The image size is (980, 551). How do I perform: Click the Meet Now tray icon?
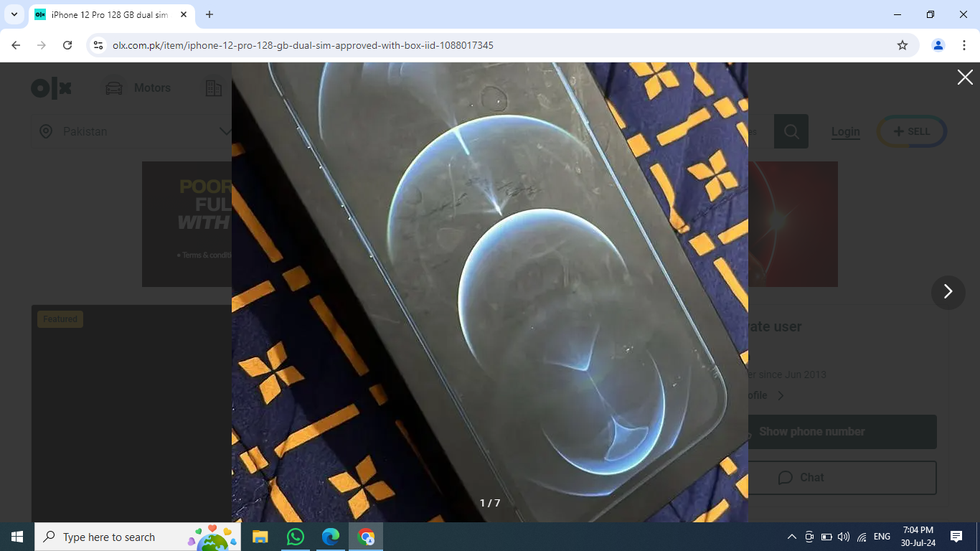809,537
